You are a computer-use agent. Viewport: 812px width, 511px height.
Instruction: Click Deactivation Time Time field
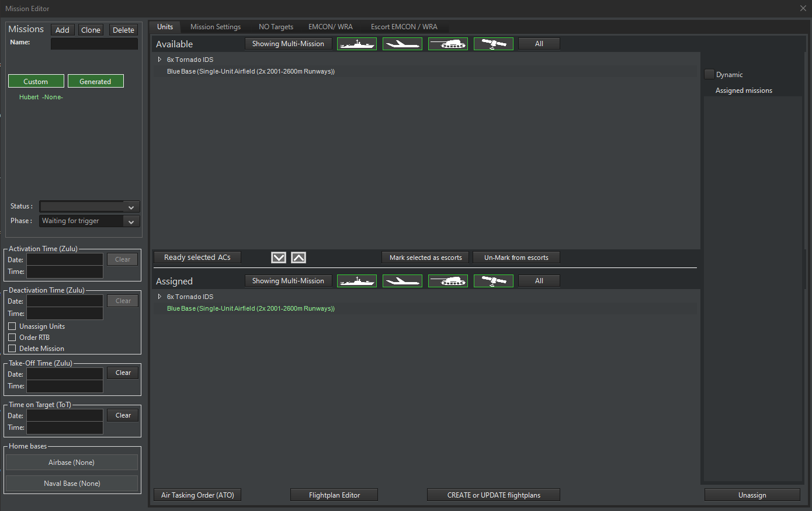(x=65, y=314)
